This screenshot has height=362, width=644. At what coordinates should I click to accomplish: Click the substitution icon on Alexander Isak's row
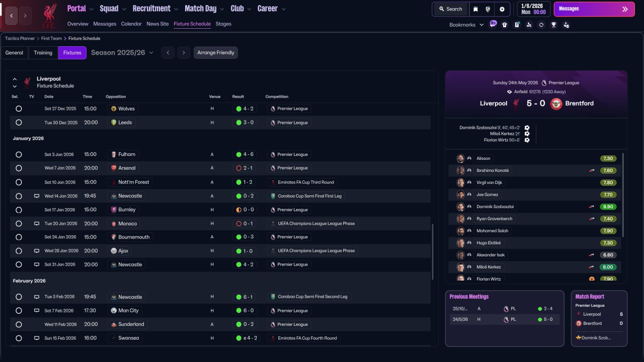point(592,255)
